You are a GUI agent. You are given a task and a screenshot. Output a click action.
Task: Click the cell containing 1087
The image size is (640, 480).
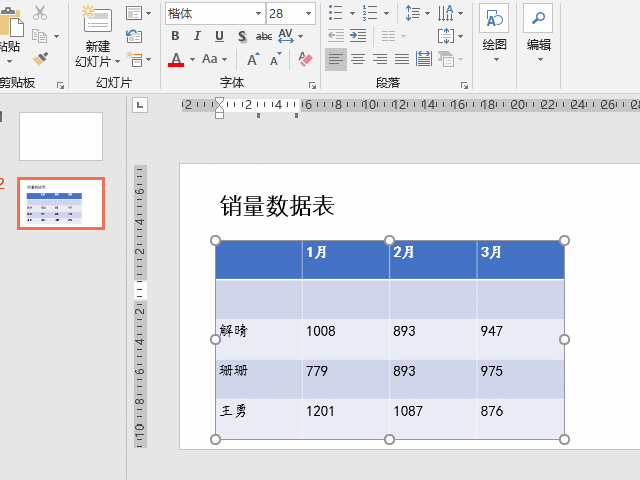pyautogui.click(x=433, y=419)
